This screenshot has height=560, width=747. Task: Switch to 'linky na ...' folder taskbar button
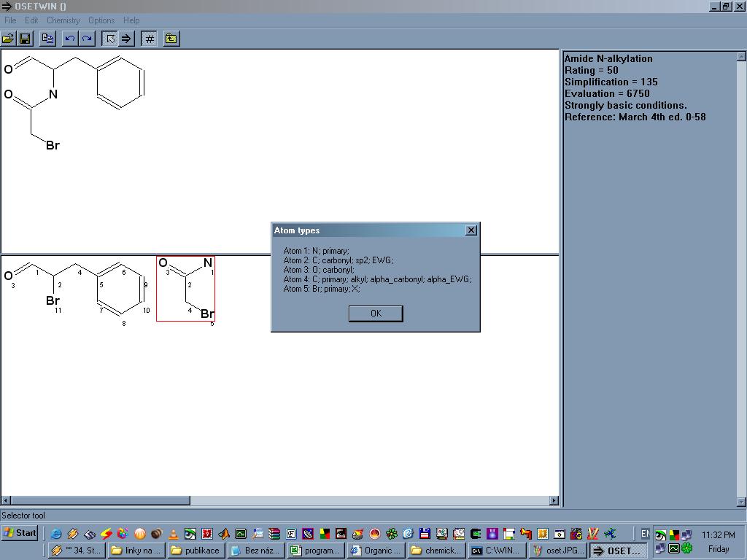136,551
